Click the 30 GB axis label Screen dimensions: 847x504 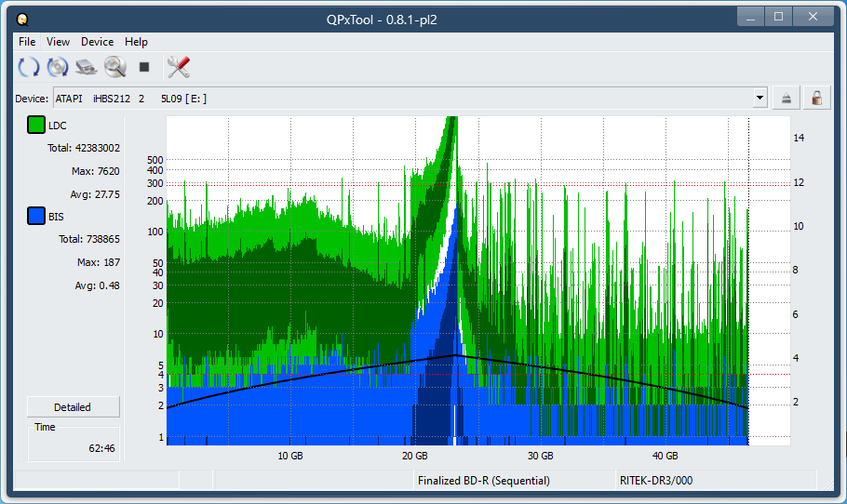click(540, 456)
